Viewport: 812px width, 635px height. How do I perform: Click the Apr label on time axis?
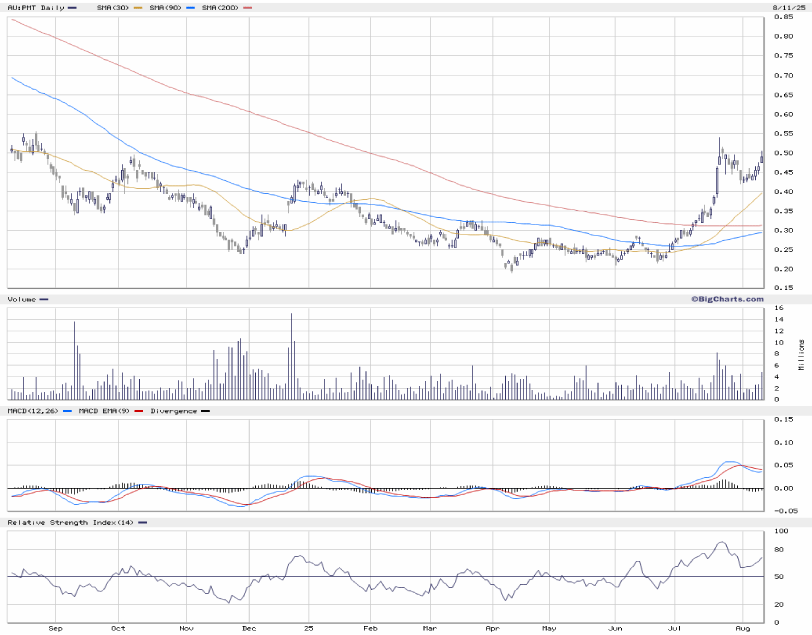coord(491,630)
